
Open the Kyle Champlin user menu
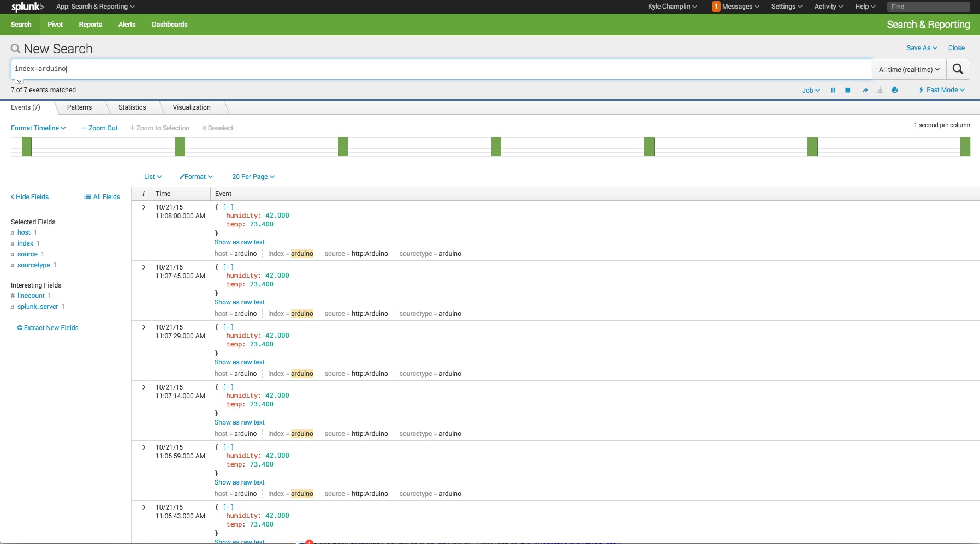(672, 7)
